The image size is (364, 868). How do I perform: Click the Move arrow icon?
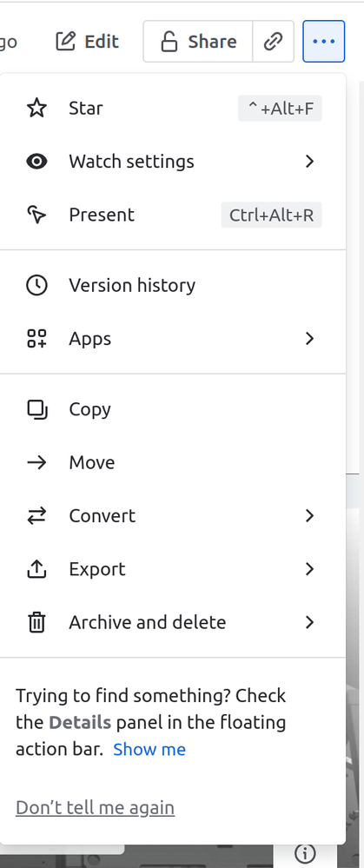pyautogui.click(x=36, y=462)
